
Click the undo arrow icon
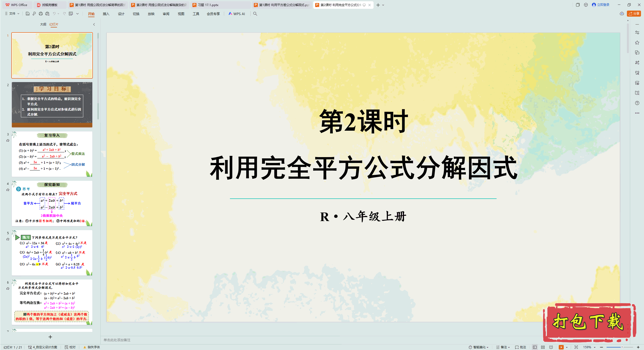[x=54, y=14]
